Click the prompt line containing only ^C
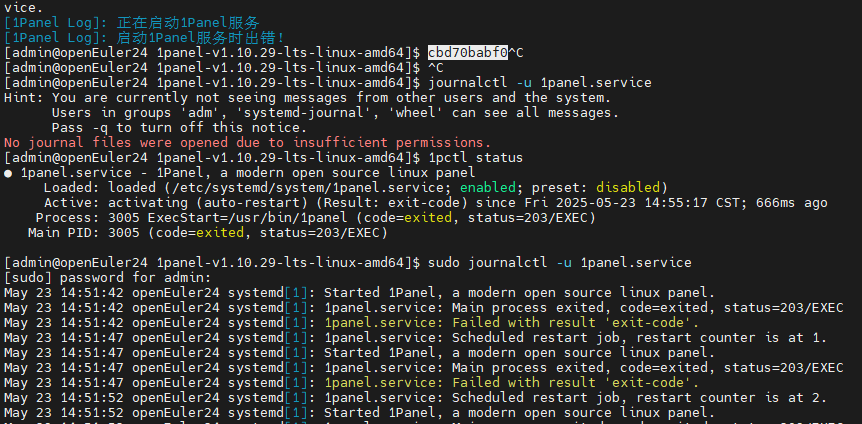 coord(224,68)
